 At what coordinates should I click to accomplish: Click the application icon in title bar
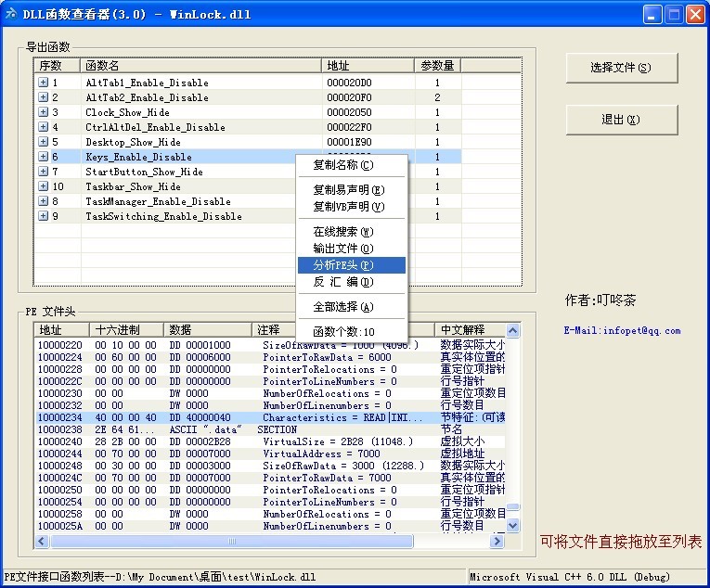pos(11,14)
